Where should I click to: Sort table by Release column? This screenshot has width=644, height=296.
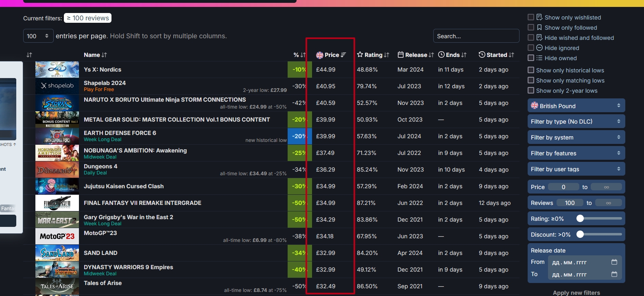coord(415,55)
